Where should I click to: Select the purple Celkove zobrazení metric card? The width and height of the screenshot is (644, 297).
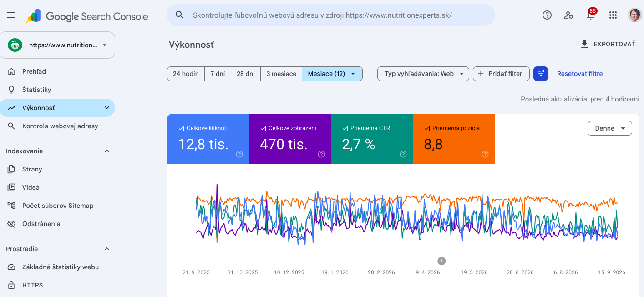click(290, 139)
